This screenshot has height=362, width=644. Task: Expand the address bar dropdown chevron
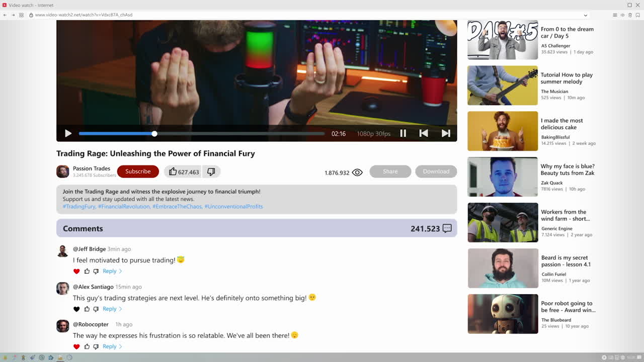(x=586, y=15)
